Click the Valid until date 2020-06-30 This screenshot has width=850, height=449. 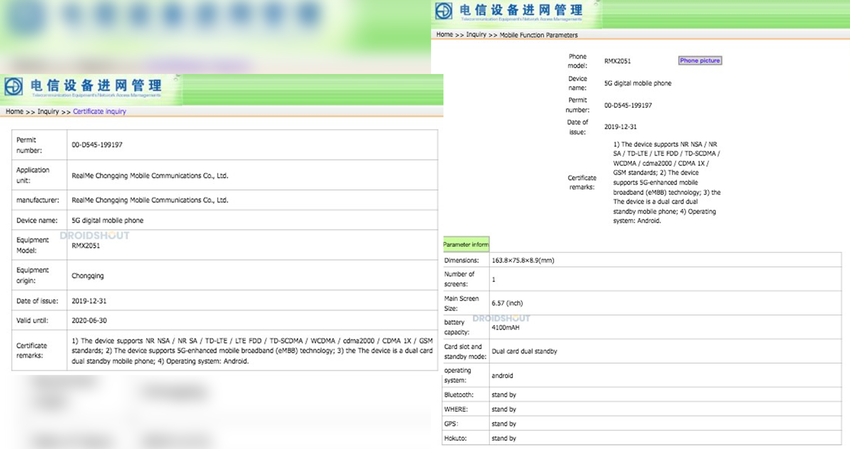(90, 322)
